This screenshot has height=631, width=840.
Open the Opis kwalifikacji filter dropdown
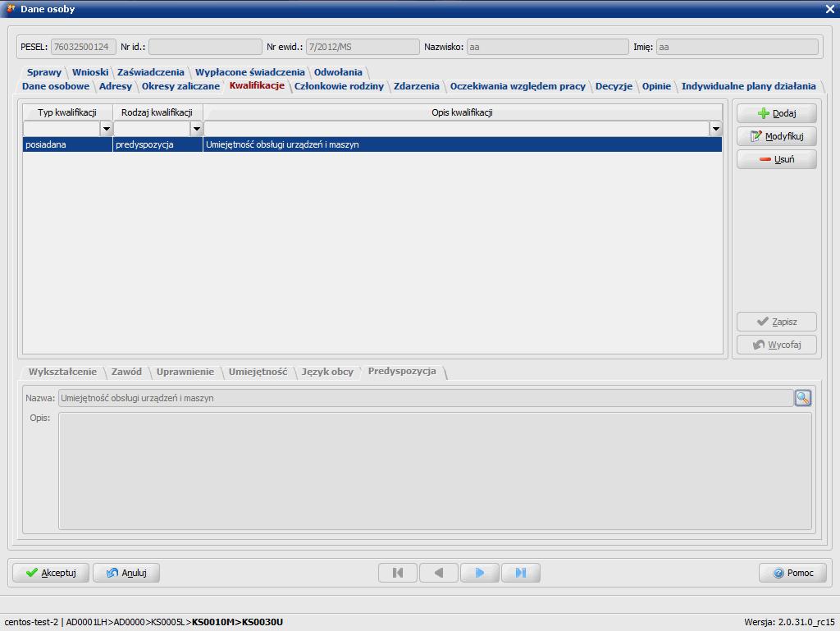[715, 129]
